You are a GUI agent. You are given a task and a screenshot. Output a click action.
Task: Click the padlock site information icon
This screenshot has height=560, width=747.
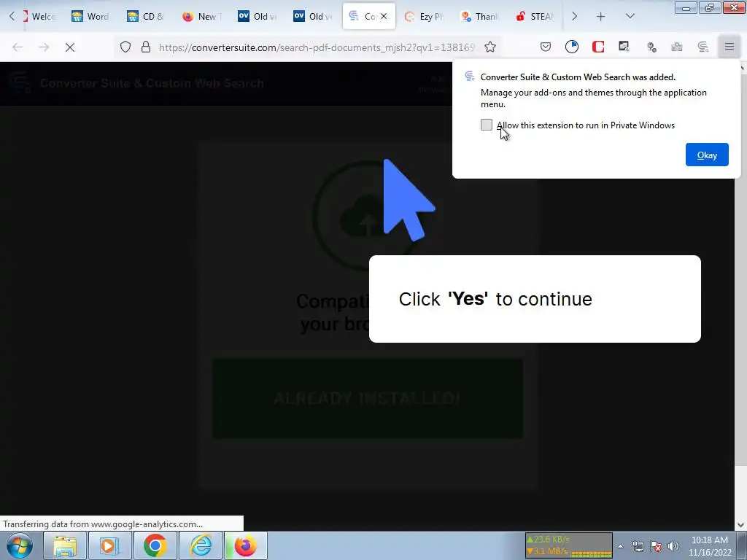[x=146, y=47]
